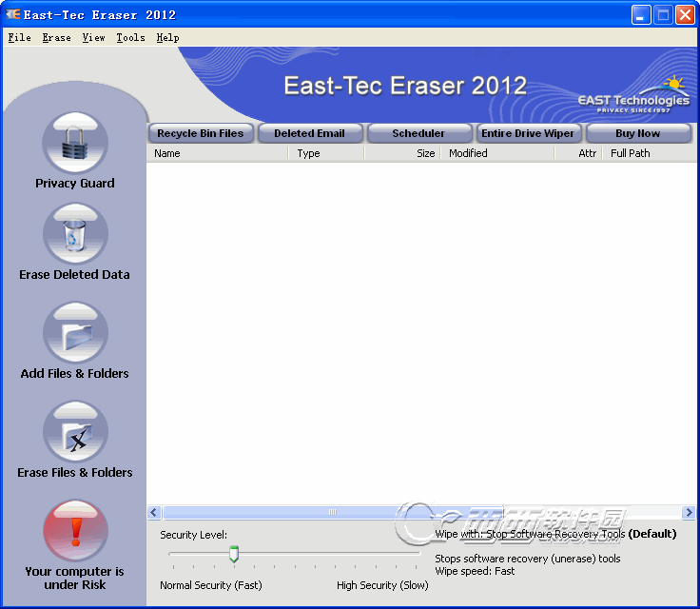Click the Wipe with method link text
The height and width of the screenshot is (609, 700).
pyautogui.click(x=555, y=534)
